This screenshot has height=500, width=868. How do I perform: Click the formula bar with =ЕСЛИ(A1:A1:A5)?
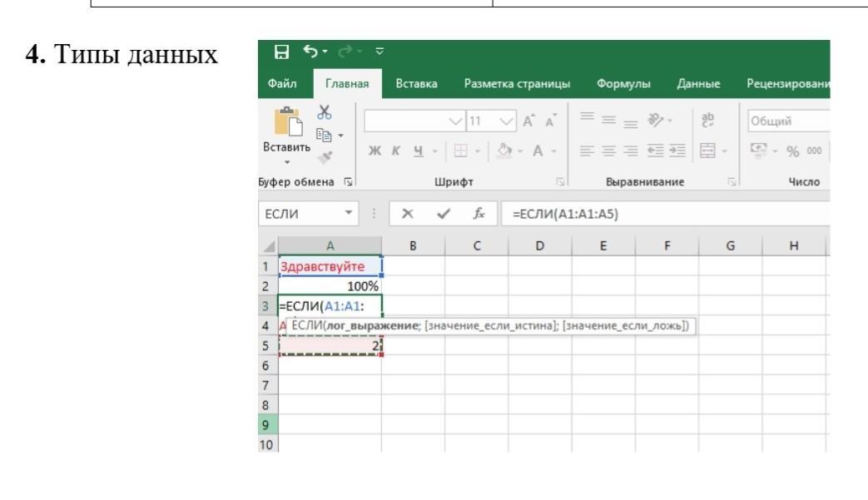(666, 214)
